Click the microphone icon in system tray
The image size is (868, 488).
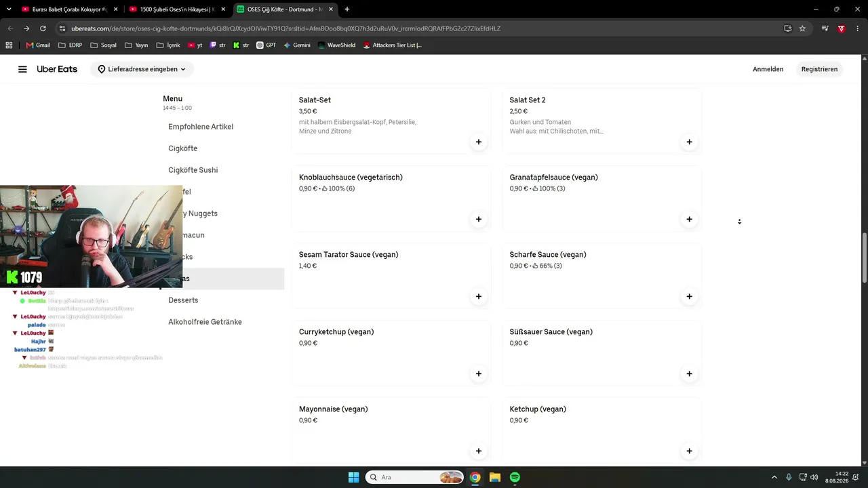789,477
